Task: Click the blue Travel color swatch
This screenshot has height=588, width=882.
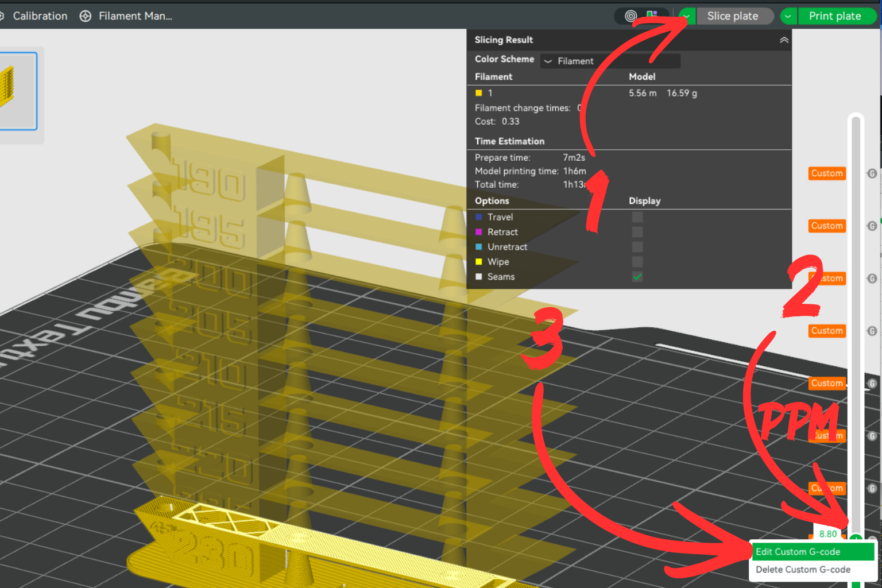Action: 479,217
